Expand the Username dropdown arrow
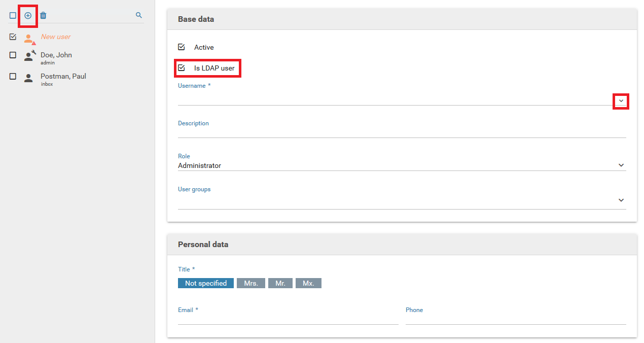This screenshot has height=343, width=644. [x=621, y=101]
